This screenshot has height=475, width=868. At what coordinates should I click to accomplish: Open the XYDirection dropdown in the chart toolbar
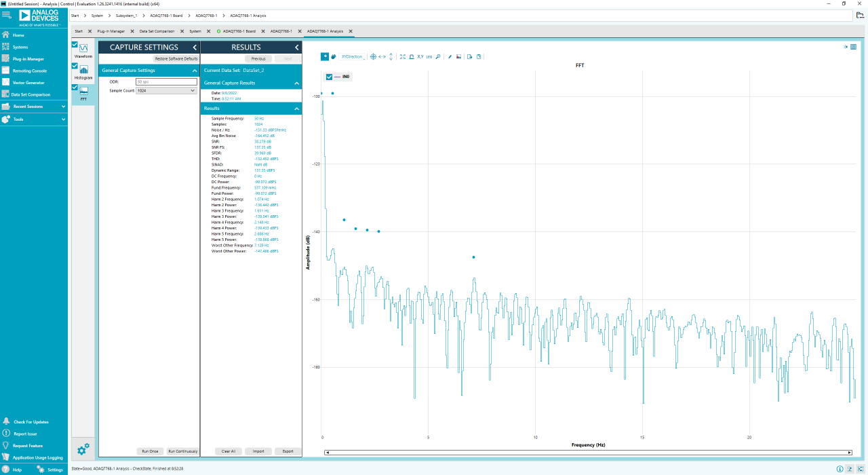353,56
